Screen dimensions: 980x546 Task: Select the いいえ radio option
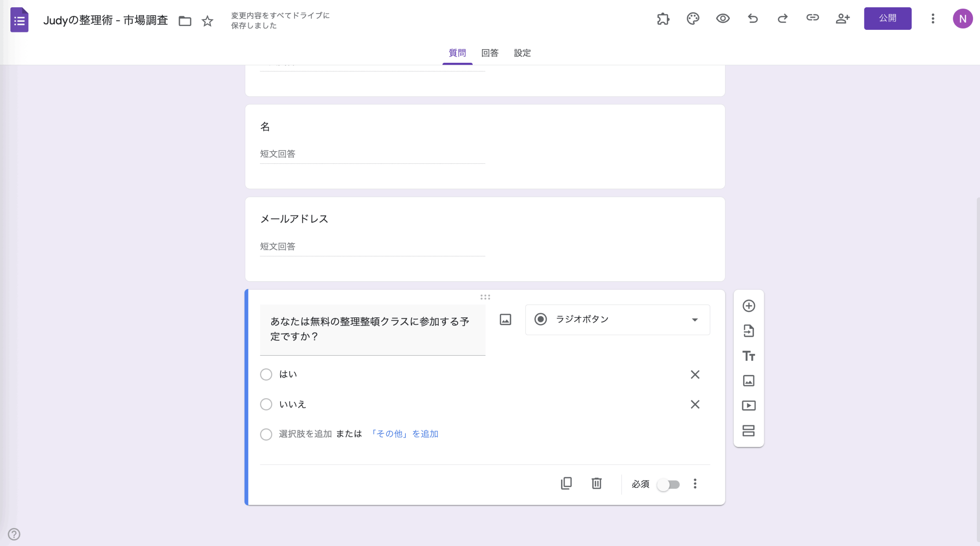266,404
